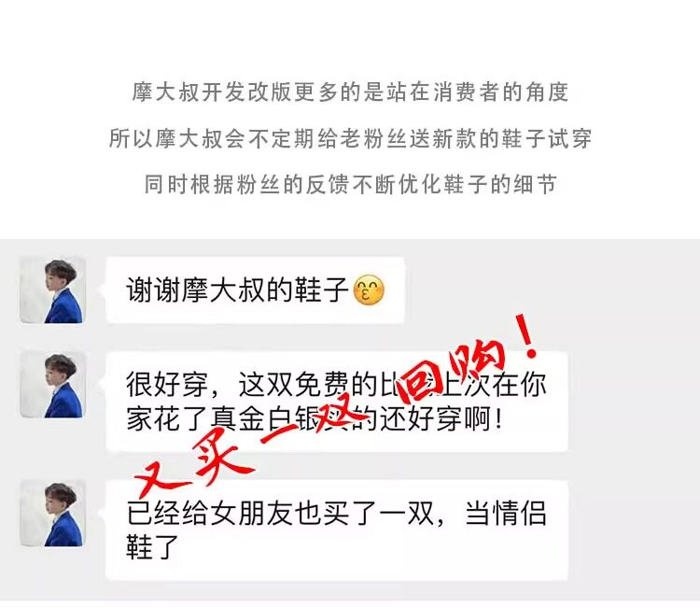
Task: Click the heading line 摩大叔开发改版更多的是站在消费者的角度
Action: coord(350,92)
